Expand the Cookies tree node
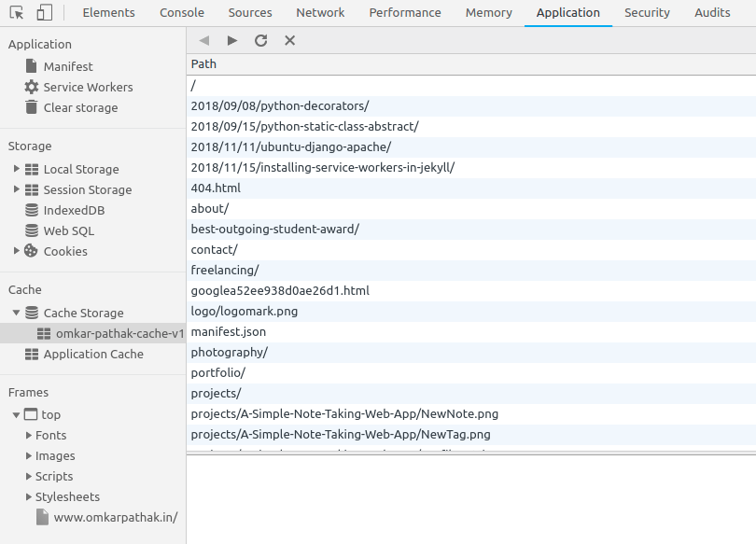 17,251
